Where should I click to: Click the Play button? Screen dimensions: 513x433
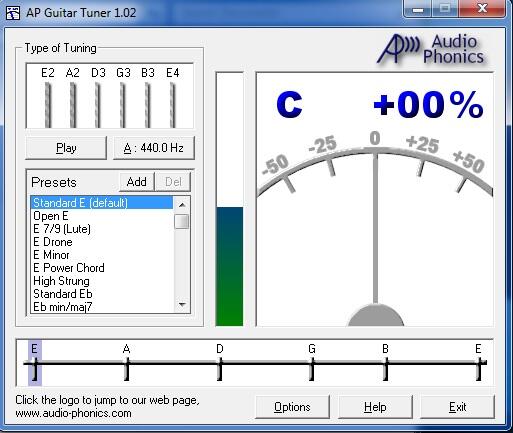66,148
